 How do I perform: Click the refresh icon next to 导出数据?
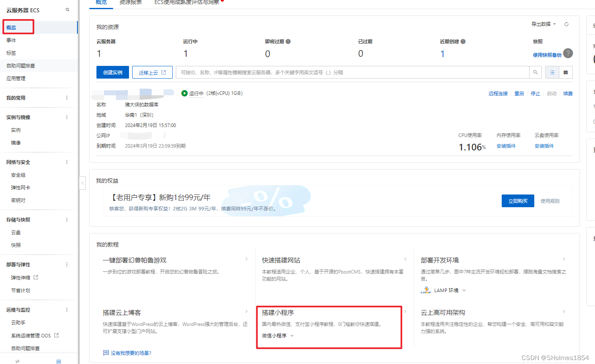pos(566,24)
